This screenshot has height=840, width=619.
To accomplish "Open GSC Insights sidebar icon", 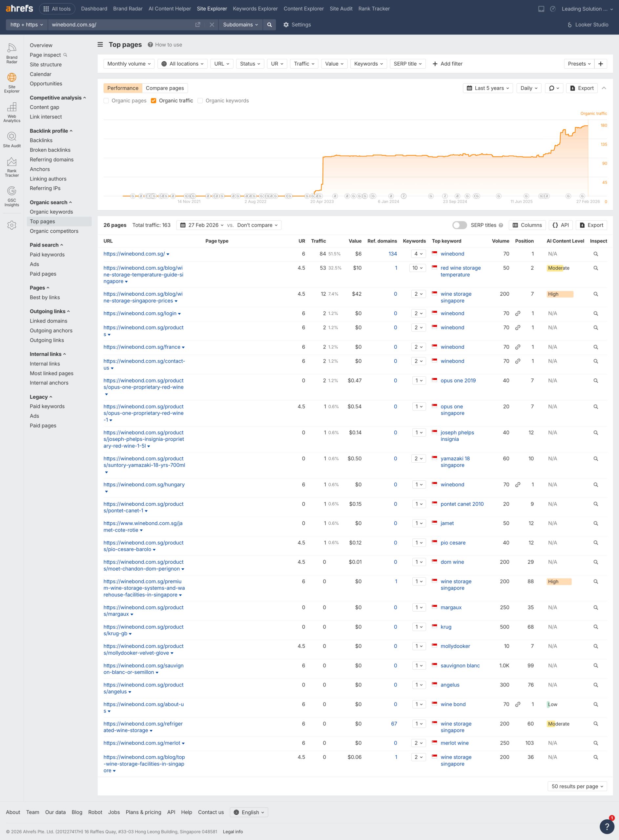I will (11, 197).
